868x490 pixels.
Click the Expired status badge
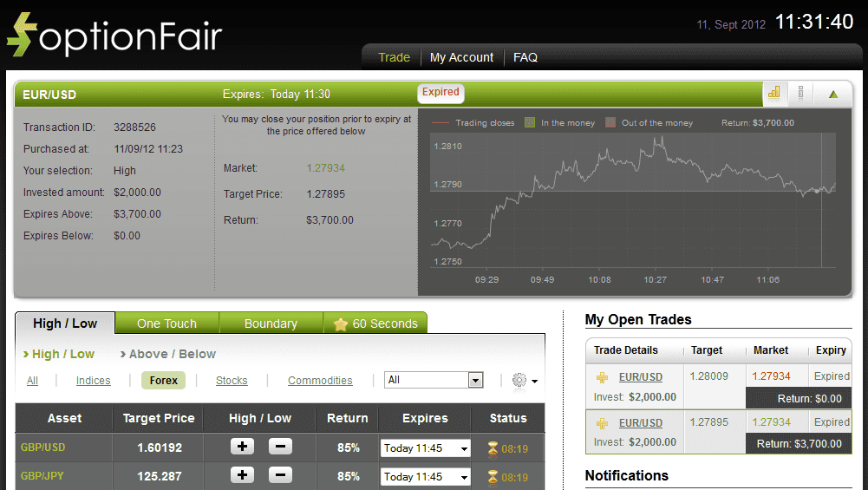pyautogui.click(x=441, y=93)
